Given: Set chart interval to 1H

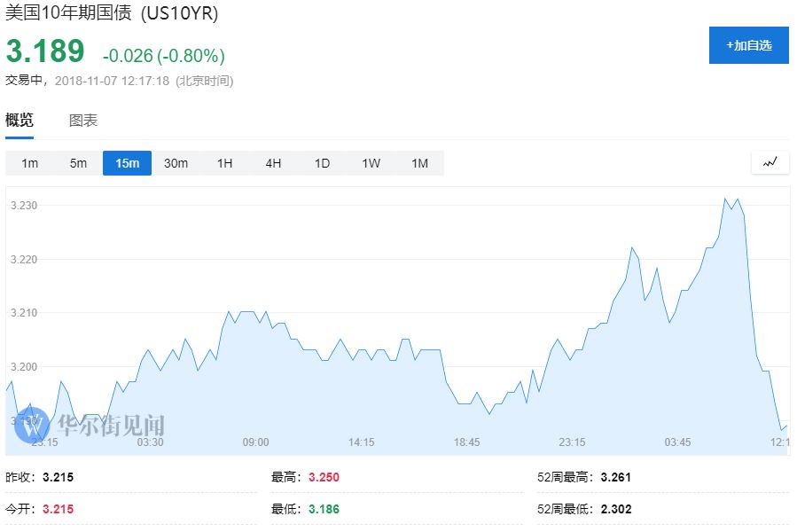Looking at the screenshot, I should coord(224,163).
